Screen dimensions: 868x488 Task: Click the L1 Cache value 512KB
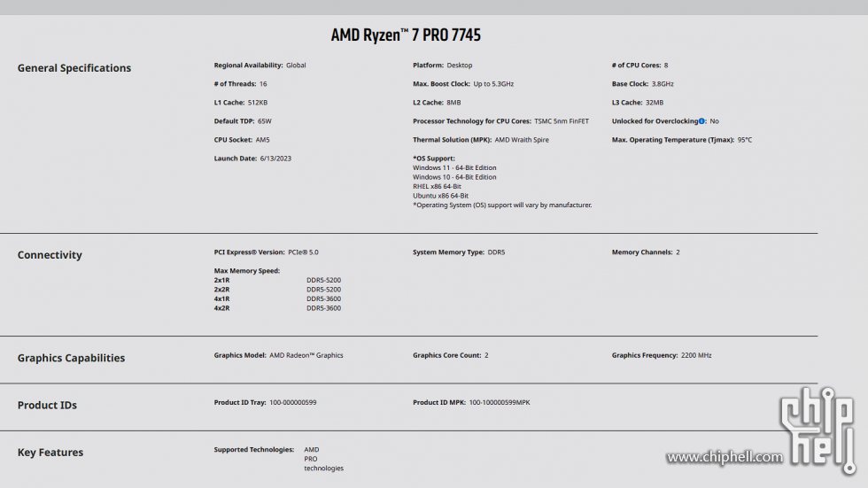pyautogui.click(x=258, y=103)
